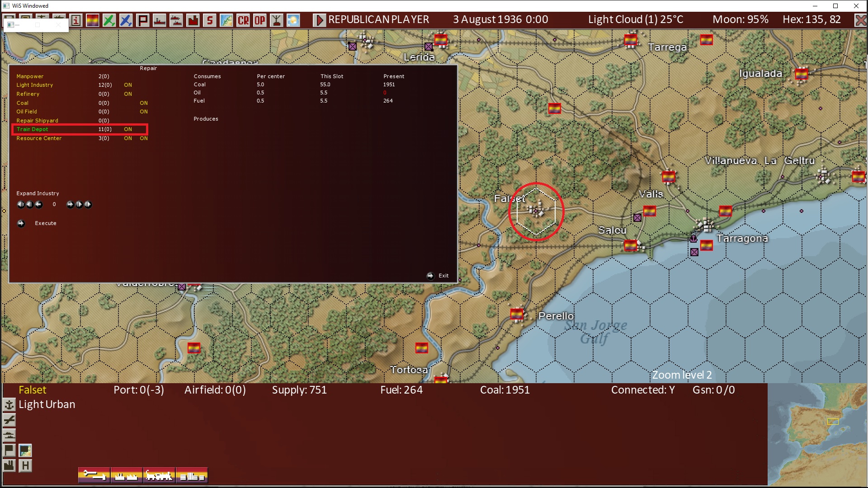Click the flag-over-map icon in bottom-left panel
Image resolution: width=868 pixels, height=488 pixels.
[25, 450]
